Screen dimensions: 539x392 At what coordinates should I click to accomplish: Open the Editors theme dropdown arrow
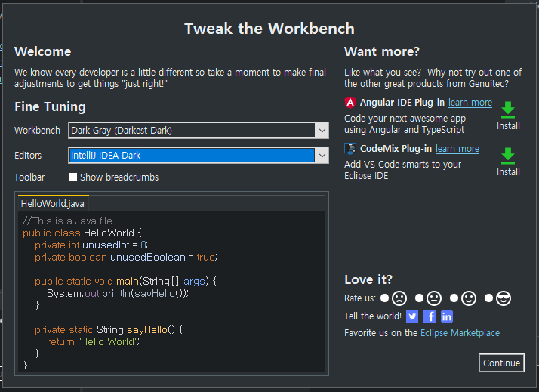pos(322,156)
